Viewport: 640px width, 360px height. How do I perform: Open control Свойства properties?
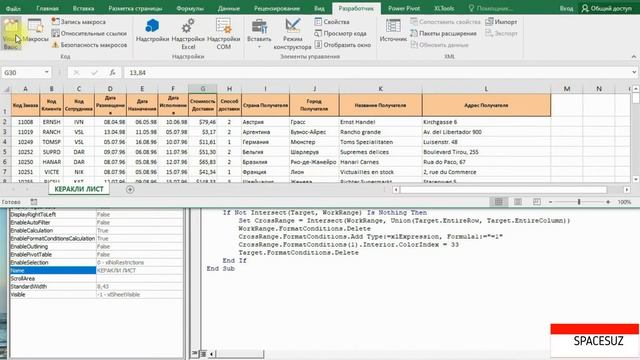pos(332,22)
